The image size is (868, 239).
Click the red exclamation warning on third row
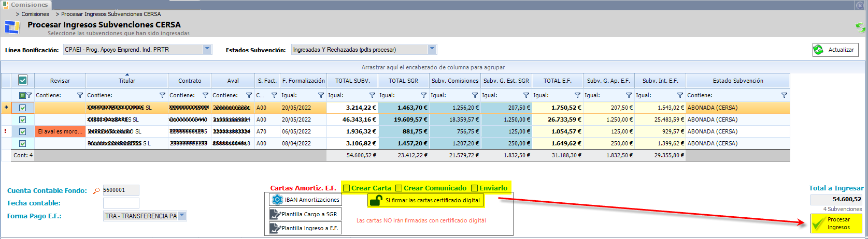tap(5, 131)
